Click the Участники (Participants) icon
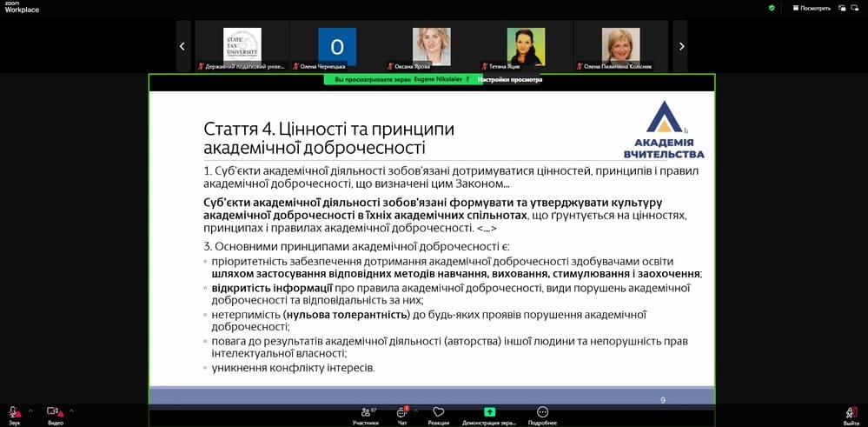868x427 pixels. click(365, 411)
